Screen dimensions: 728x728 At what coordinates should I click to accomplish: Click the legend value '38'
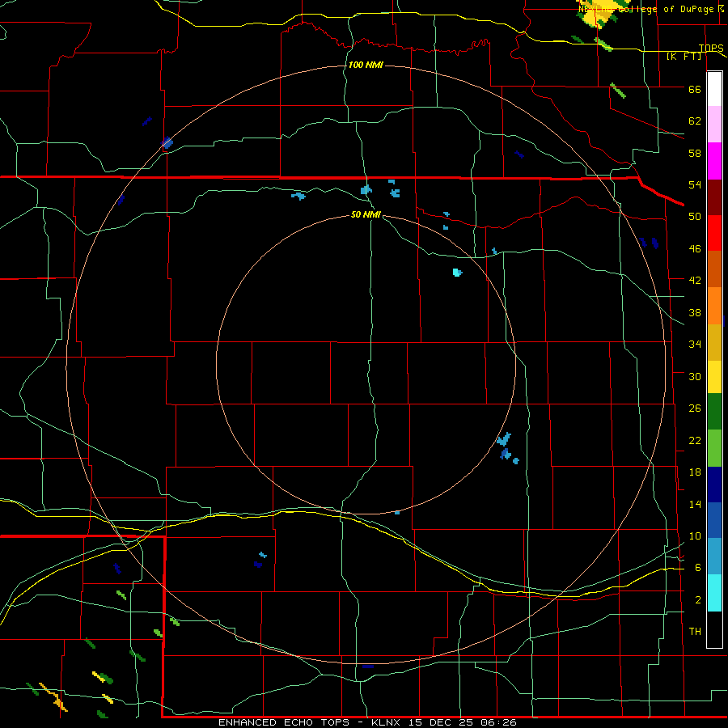click(x=695, y=312)
